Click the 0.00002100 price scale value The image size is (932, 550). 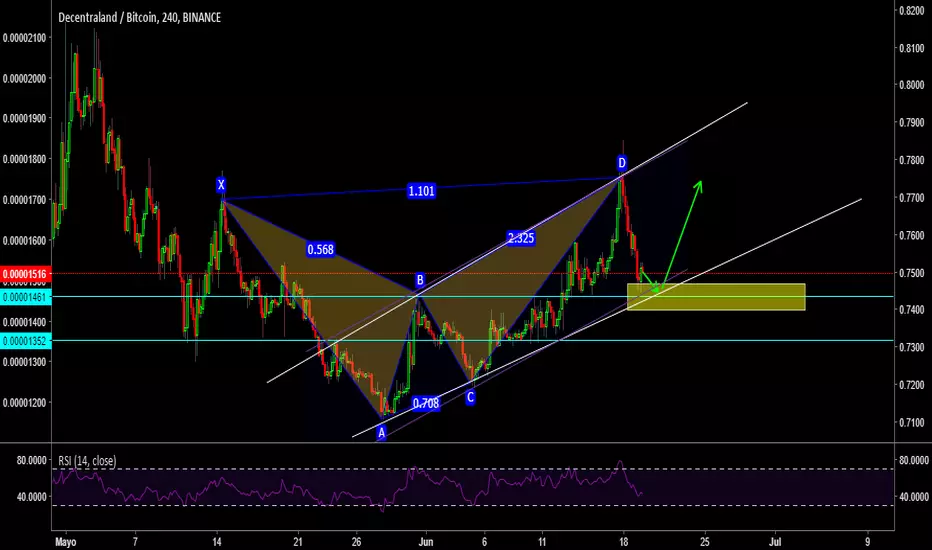pos(24,38)
